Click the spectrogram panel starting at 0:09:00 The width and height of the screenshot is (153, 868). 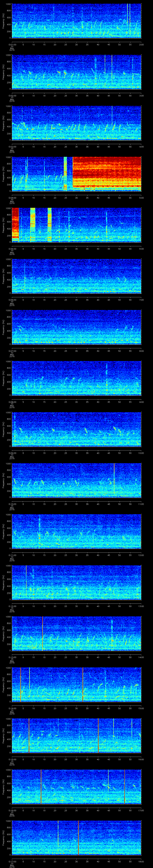[x=77, y=429]
